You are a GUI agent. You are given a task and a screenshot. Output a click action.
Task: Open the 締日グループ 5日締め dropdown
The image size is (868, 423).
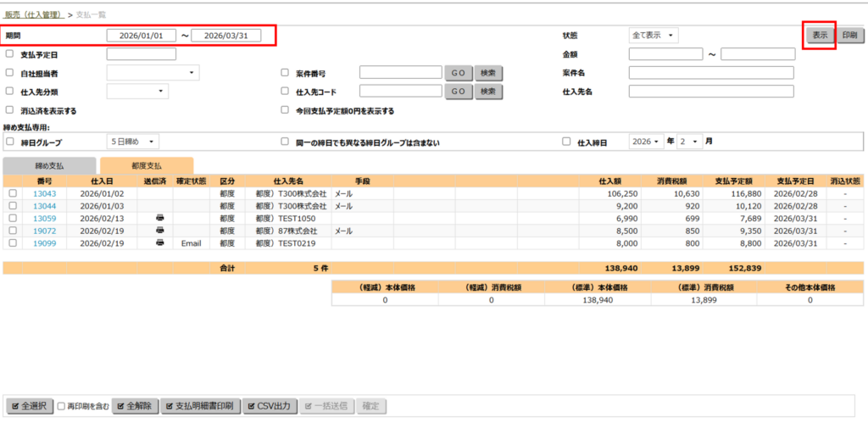(x=133, y=142)
